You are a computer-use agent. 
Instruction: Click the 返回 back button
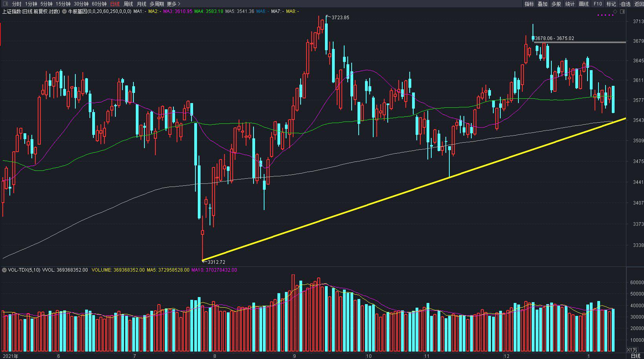click(639, 4)
